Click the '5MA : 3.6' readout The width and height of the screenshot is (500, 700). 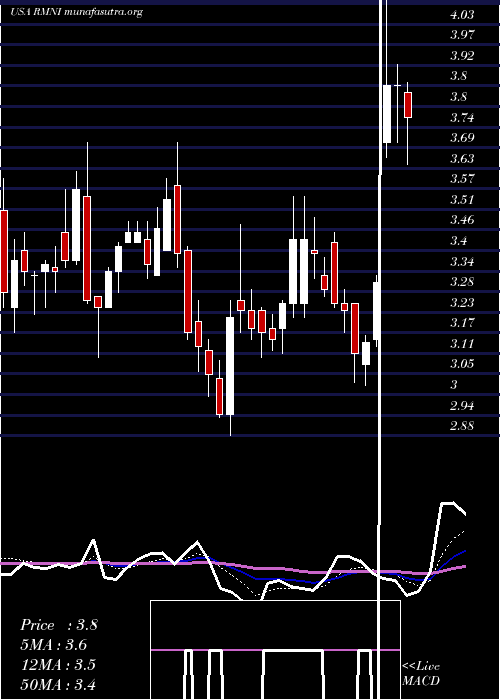(54, 645)
